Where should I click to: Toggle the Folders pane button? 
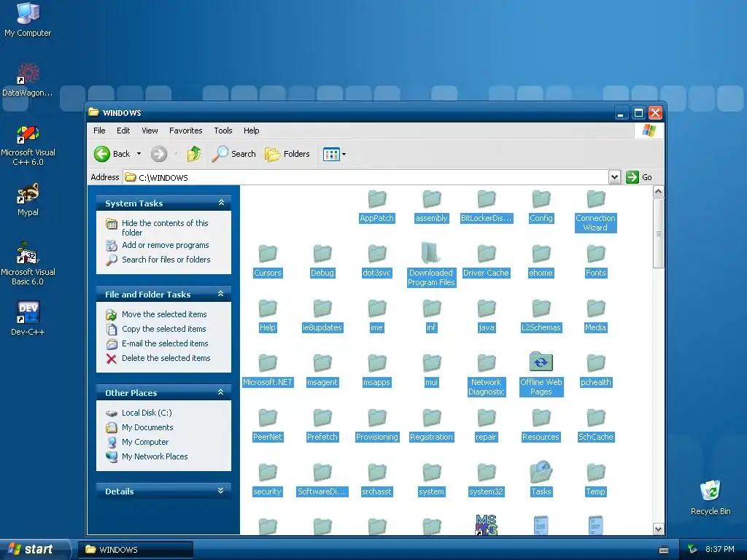coord(287,154)
